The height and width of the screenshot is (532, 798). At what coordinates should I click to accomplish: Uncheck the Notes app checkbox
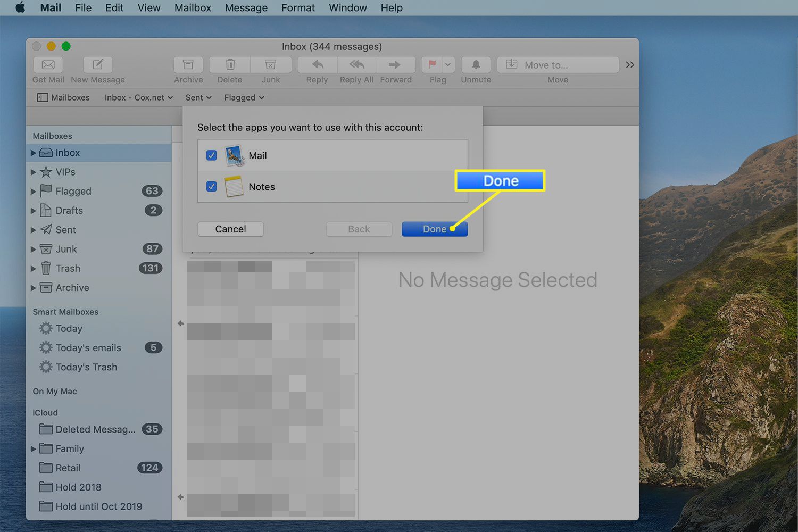211,187
